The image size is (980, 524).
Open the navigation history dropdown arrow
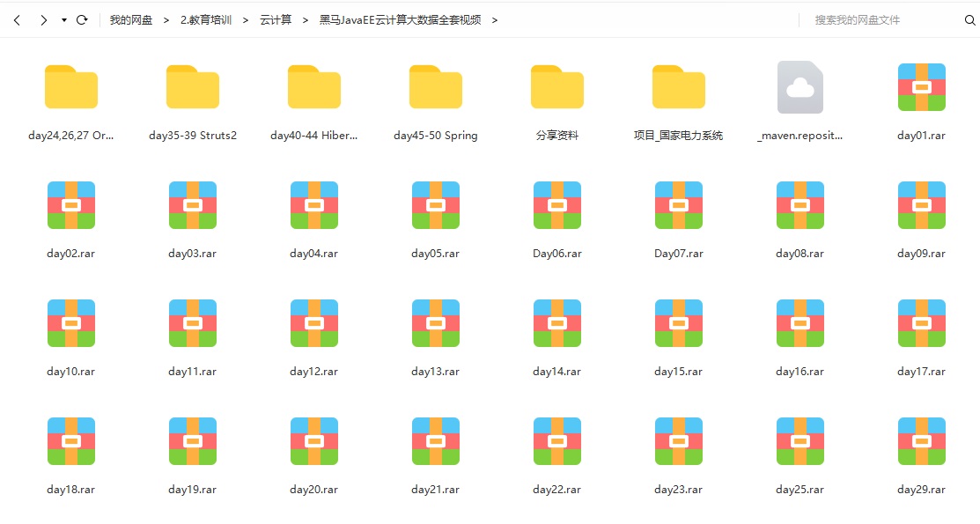[x=63, y=20]
